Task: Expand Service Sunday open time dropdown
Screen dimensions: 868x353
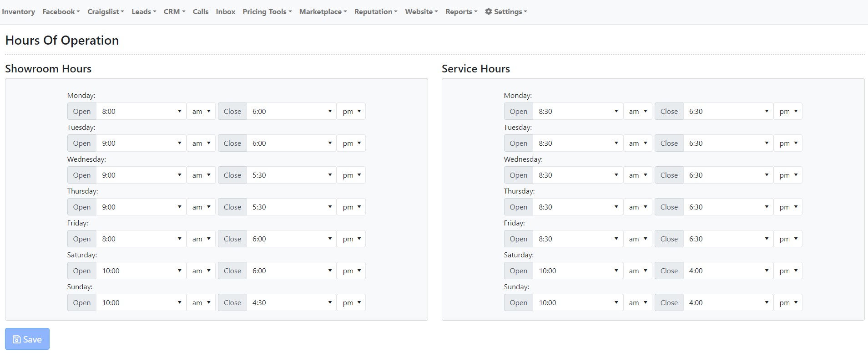Action: pyautogui.click(x=578, y=303)
